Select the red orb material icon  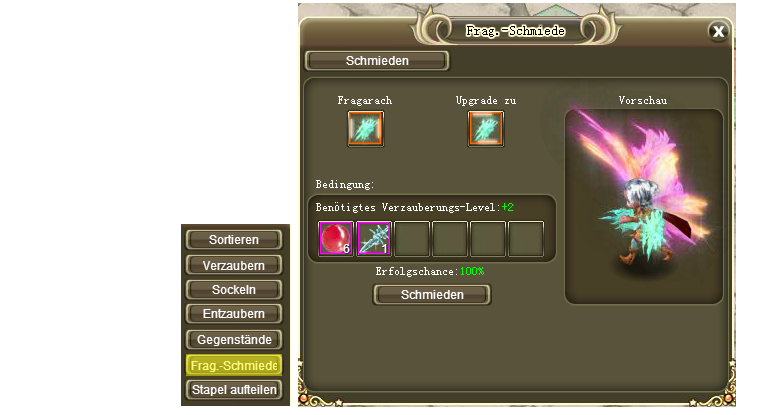tap(336, 238)
